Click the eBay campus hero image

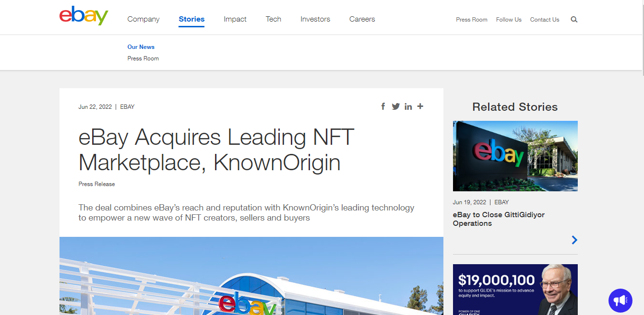pyautogui.click(x=251, y=276)
